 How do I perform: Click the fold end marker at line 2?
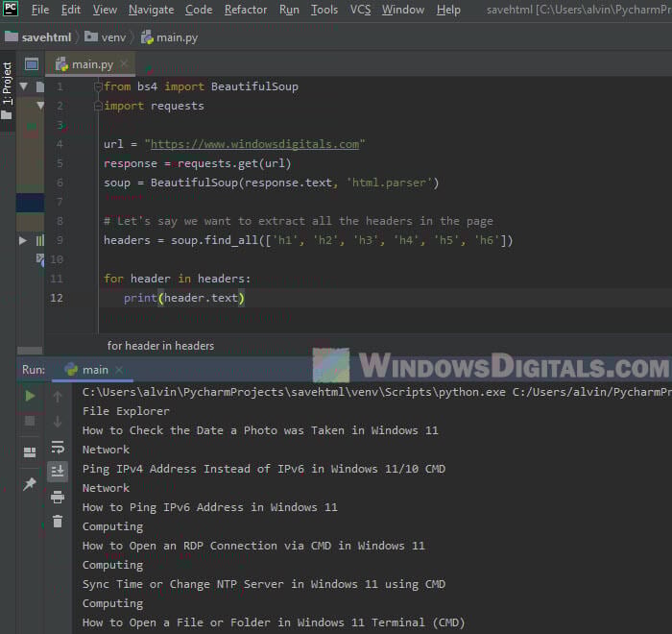pyautogui.click(x=98, y=106)
